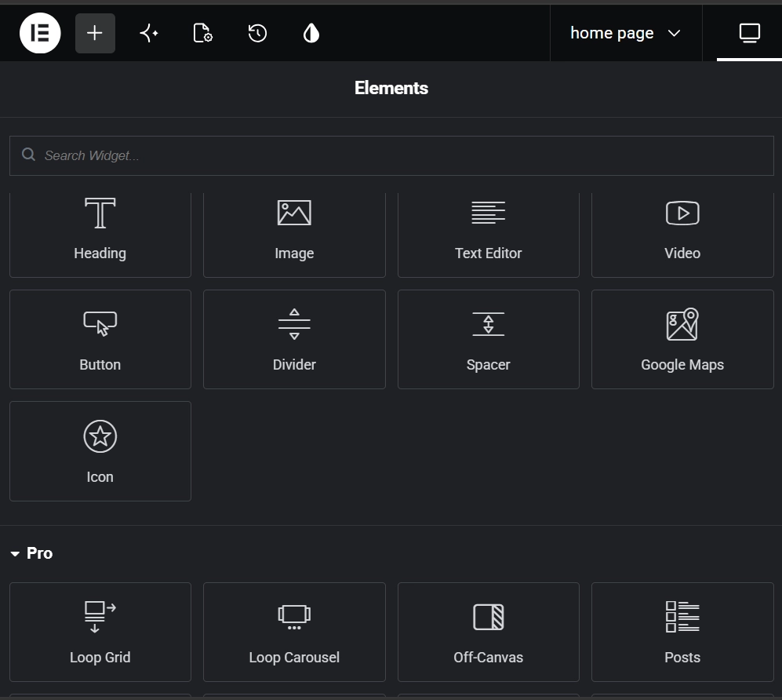
Task: Select the Posts widget
Action: coord(682,632)
